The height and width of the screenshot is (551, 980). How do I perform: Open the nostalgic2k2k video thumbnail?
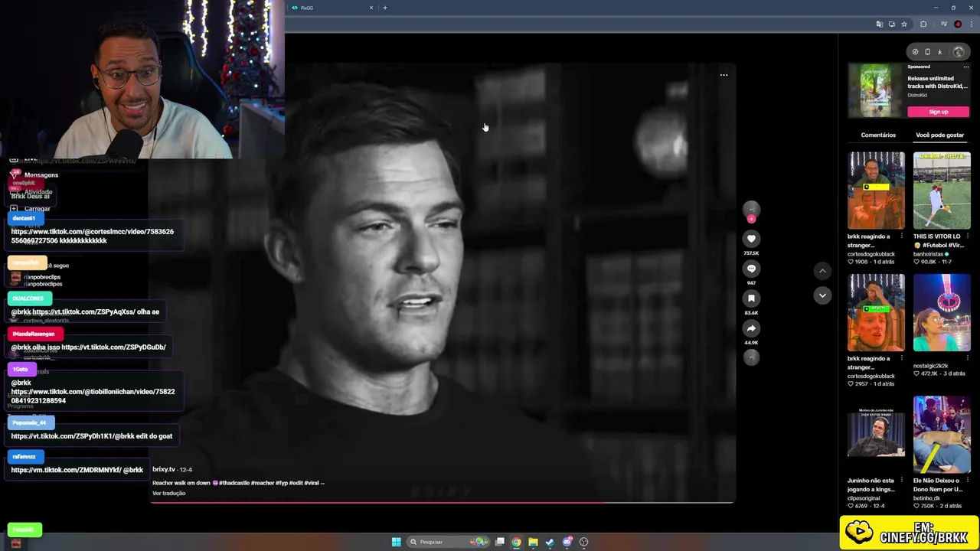coord(942,312)
